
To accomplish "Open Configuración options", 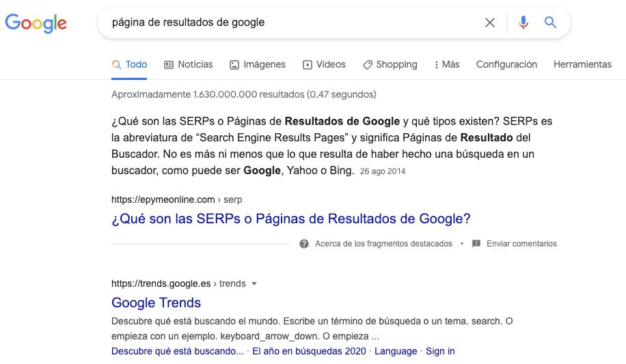I will click(x=506, y=65).
